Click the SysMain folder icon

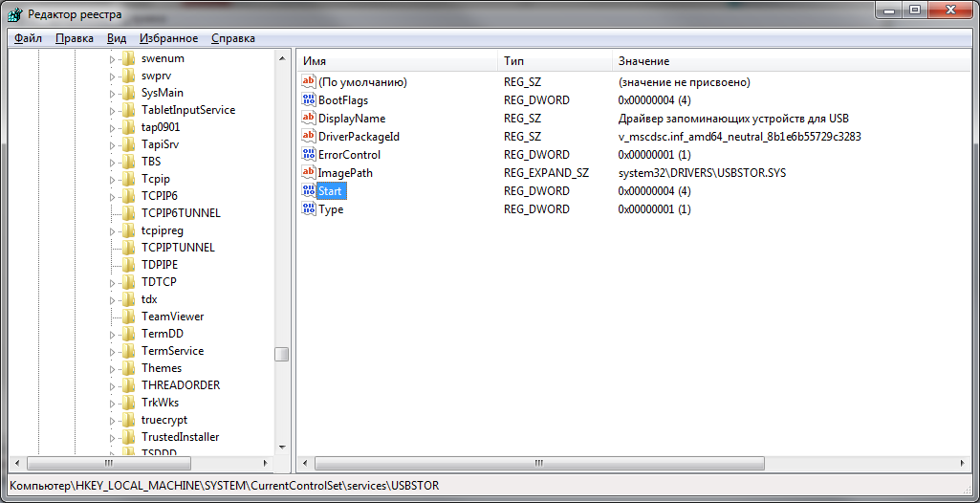click(129, 93)
